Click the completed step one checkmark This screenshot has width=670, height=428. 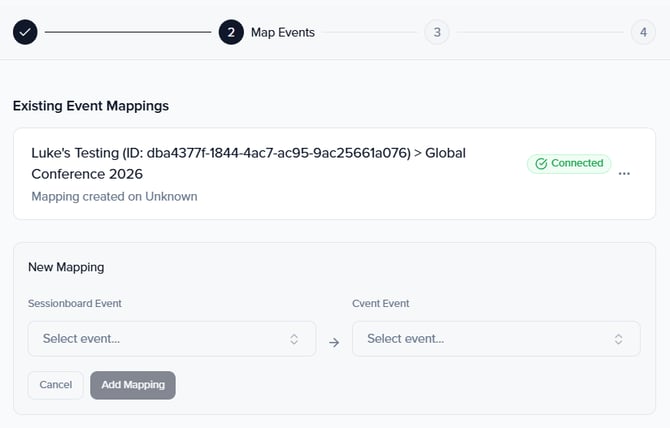coord(26,32)
